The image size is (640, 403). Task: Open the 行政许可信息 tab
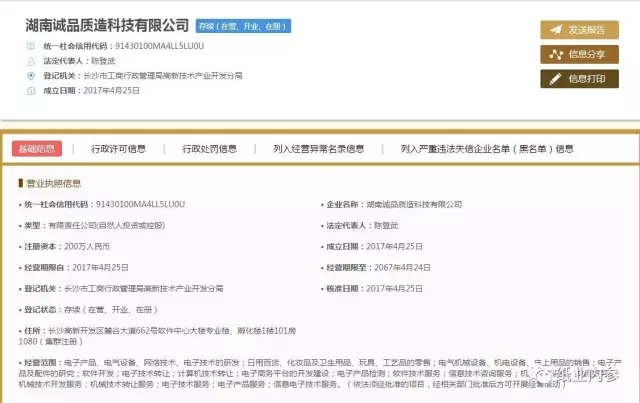(x=118, y=149)
